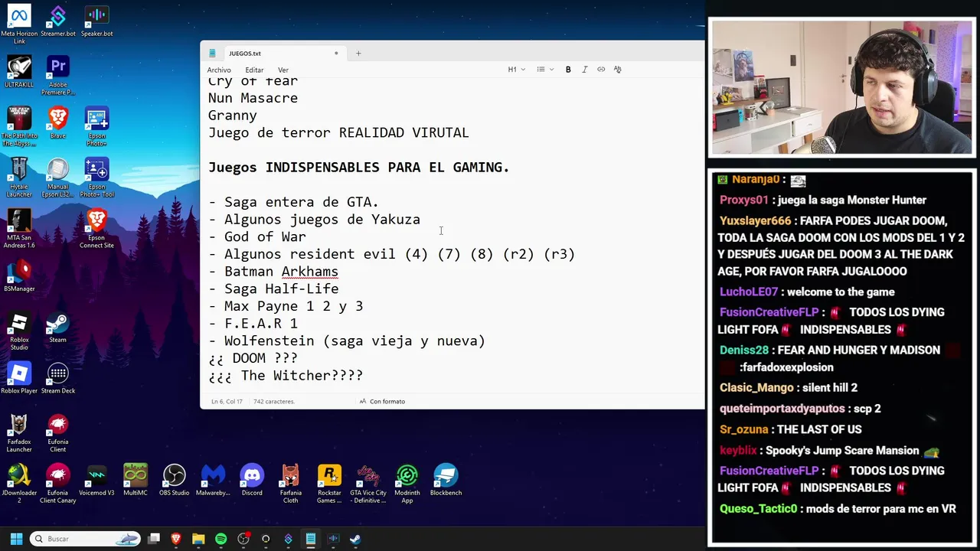Screen dimensions: 980x551
Task: Open Stream Deck desktop icon
Action: point(57,378)
